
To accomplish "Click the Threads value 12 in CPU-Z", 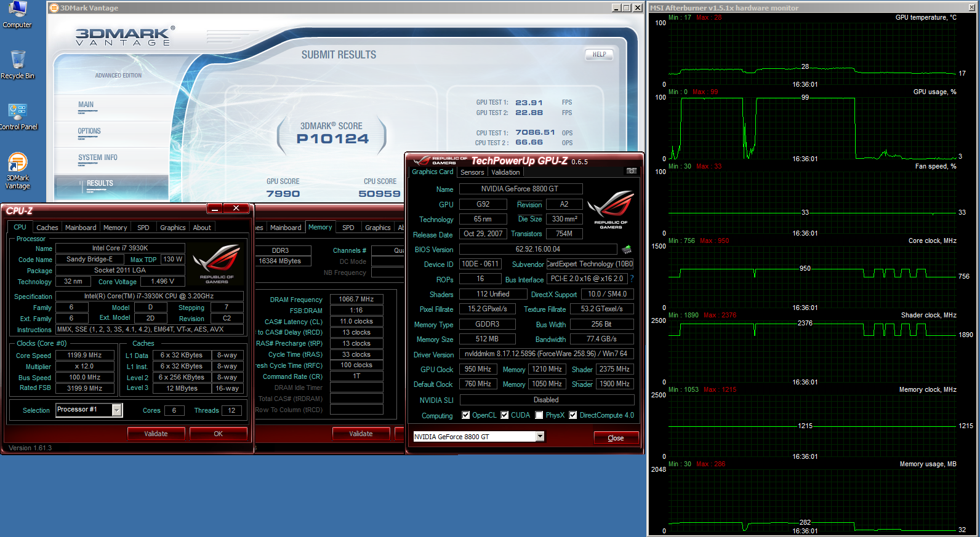I will point(231,410).
